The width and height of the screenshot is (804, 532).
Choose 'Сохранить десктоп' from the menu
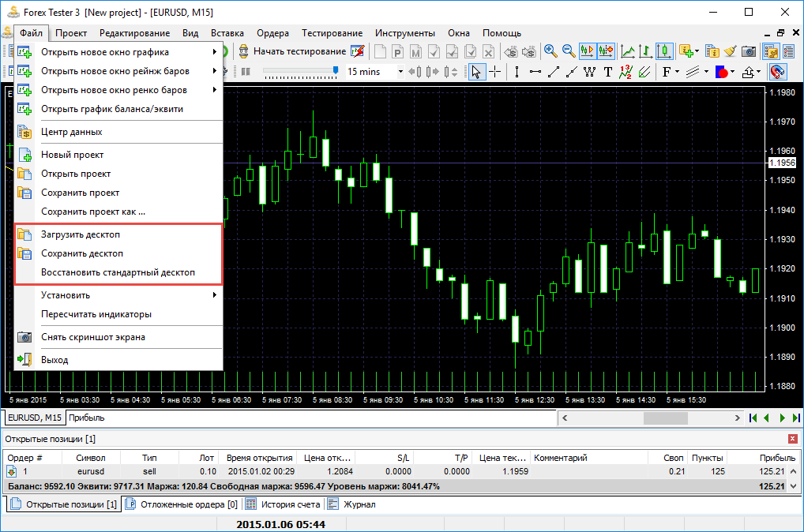point(82,253)
